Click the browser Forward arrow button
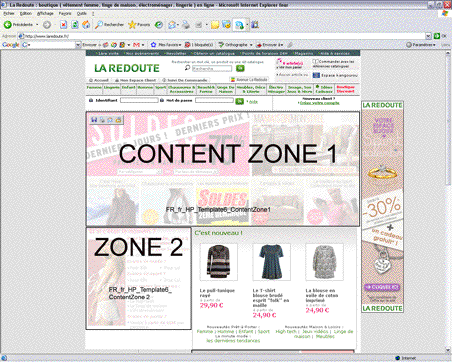The image size is (454, 363). tap(47, 25)
